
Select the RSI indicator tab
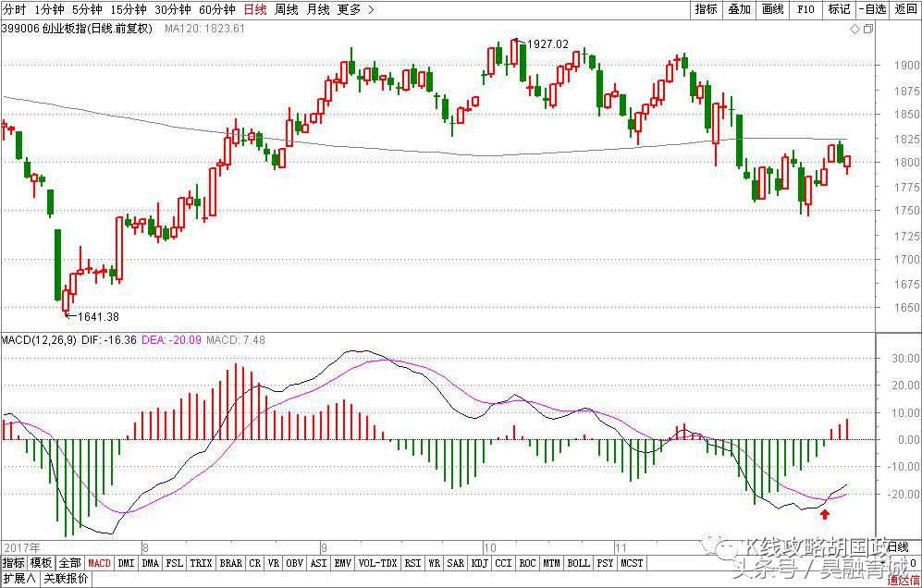(412, 563)
